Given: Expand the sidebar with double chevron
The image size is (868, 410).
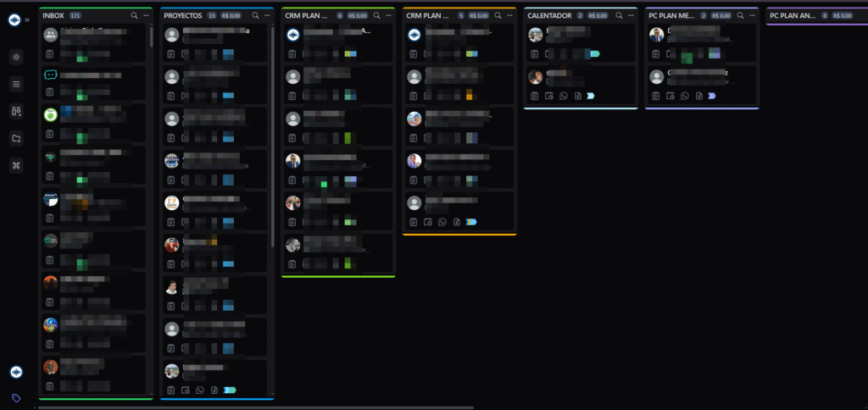Looking at the screenshot, I should pyautogui.click(x=28, y=19).
